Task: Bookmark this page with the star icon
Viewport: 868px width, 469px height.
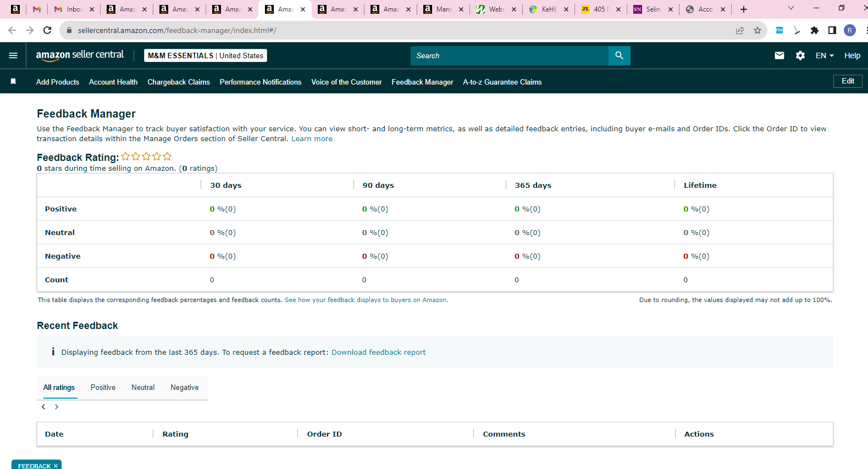Action: 758,30
